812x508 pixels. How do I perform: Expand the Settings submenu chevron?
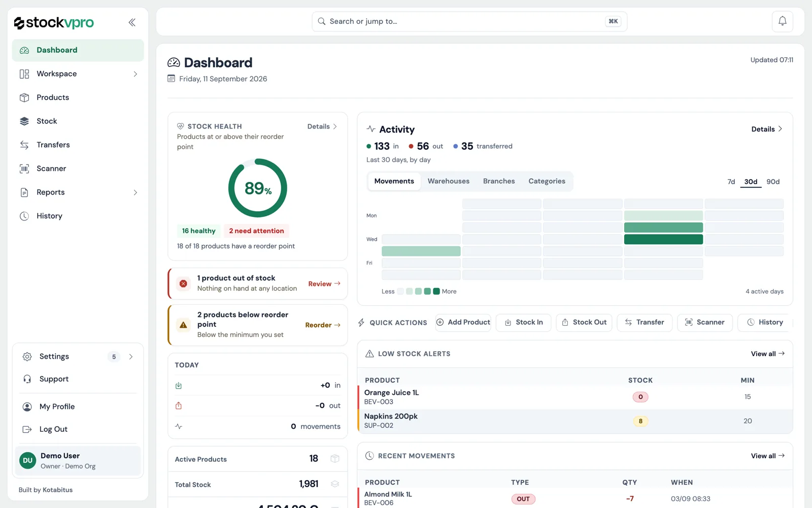click(131, 357)
